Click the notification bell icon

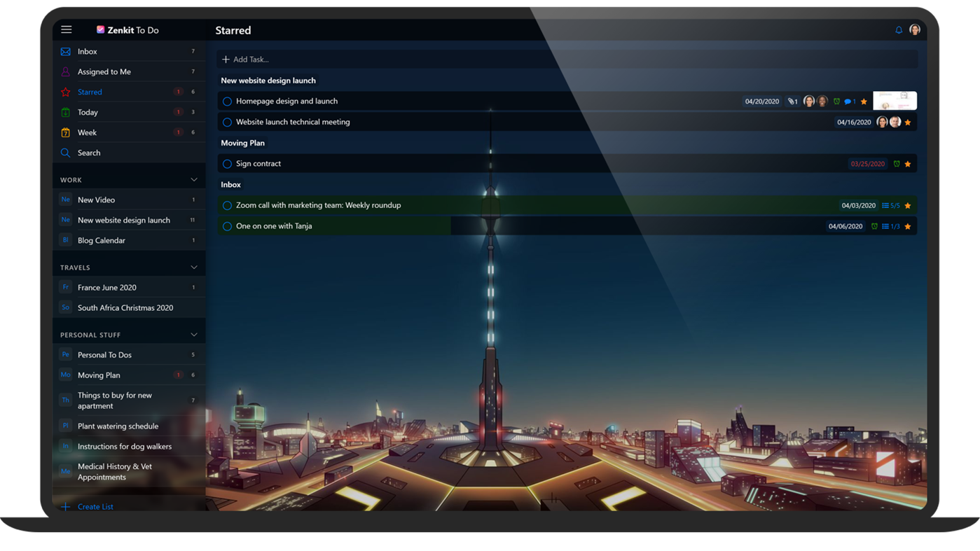pos(898,29)
